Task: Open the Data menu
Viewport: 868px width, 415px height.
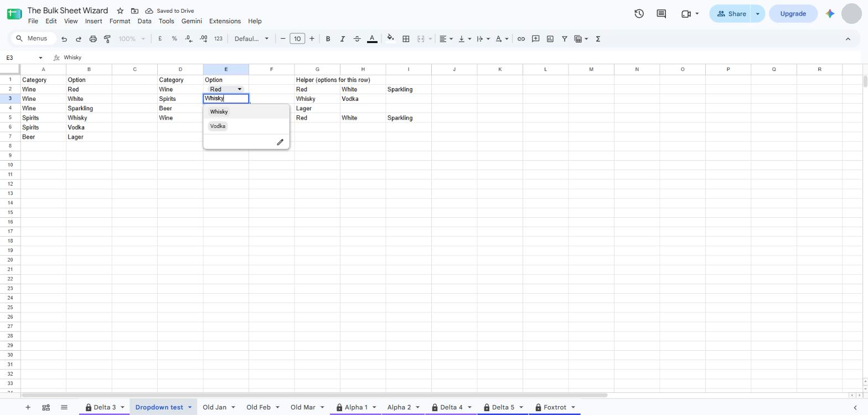Action: click(x=144, y=21)
